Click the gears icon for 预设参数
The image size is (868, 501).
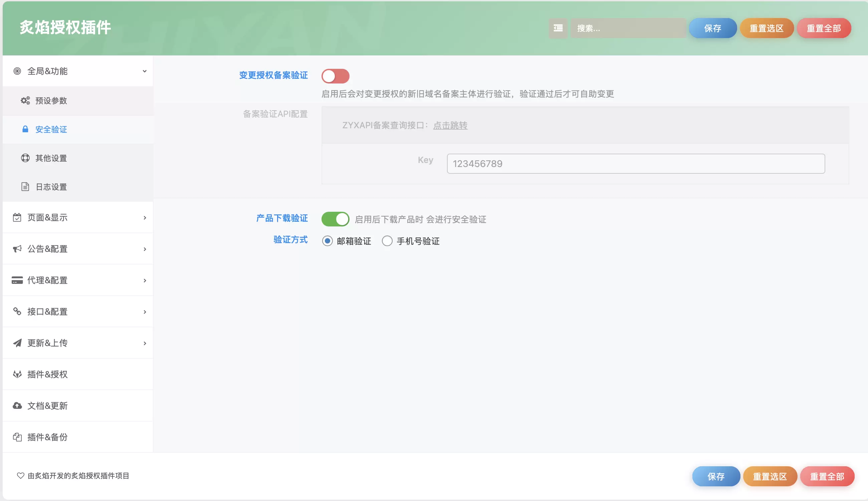point(25,101)
